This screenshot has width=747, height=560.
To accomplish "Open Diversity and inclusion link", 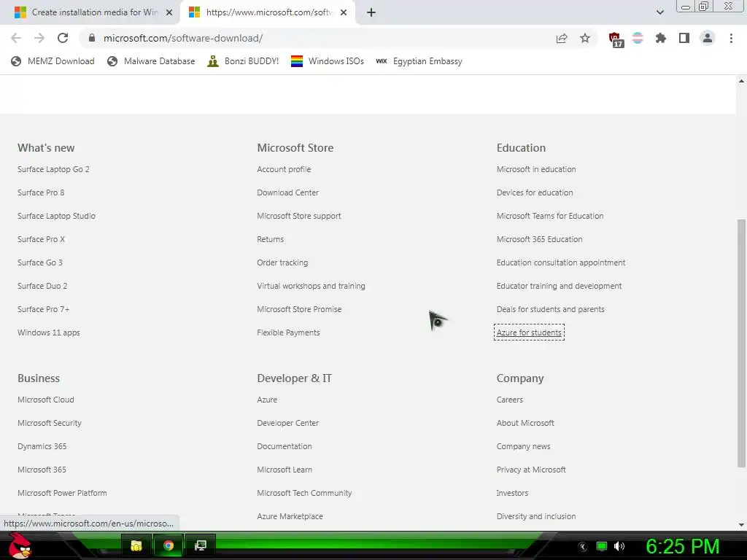I will coord(536,516).
